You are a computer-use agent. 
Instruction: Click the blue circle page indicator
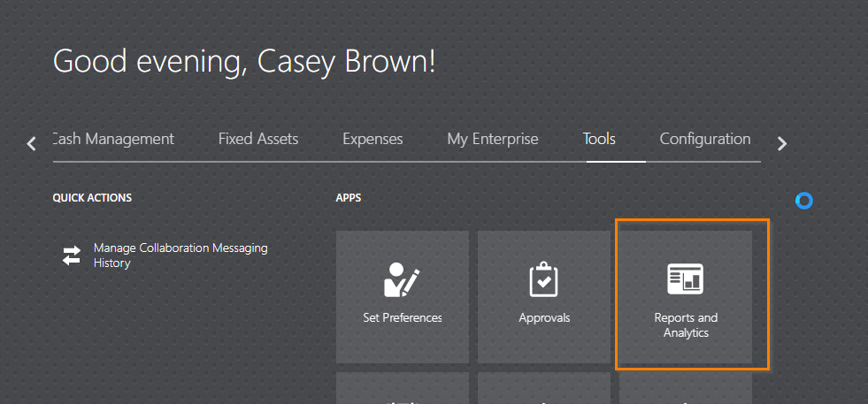pyautogui.click(x=803, y=201)
